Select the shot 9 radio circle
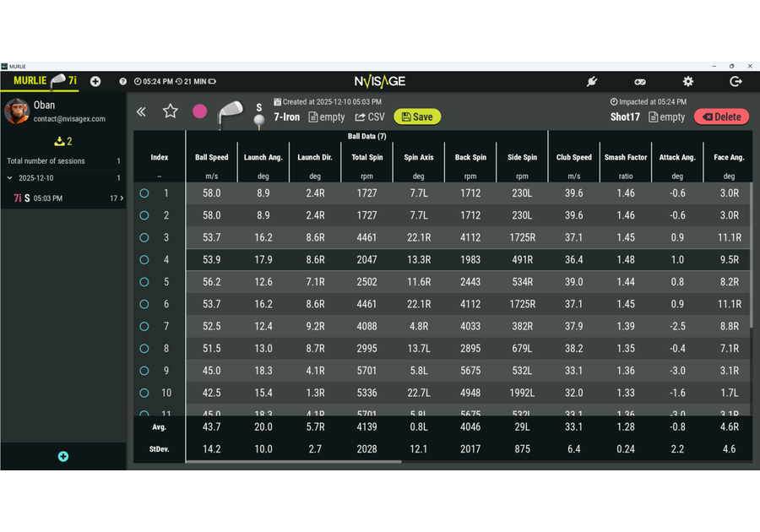The image size is (760, 532). [x=144, y=371]
